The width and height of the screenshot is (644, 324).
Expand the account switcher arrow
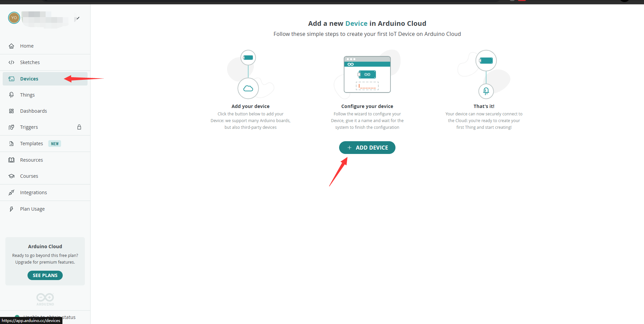click(x=77, y=18)
